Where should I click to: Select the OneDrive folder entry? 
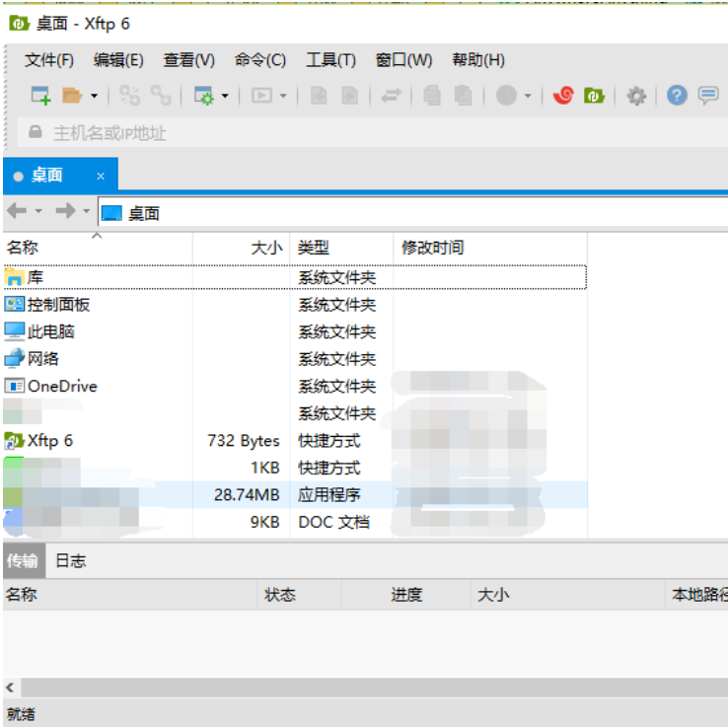click(x=61, y=387)
